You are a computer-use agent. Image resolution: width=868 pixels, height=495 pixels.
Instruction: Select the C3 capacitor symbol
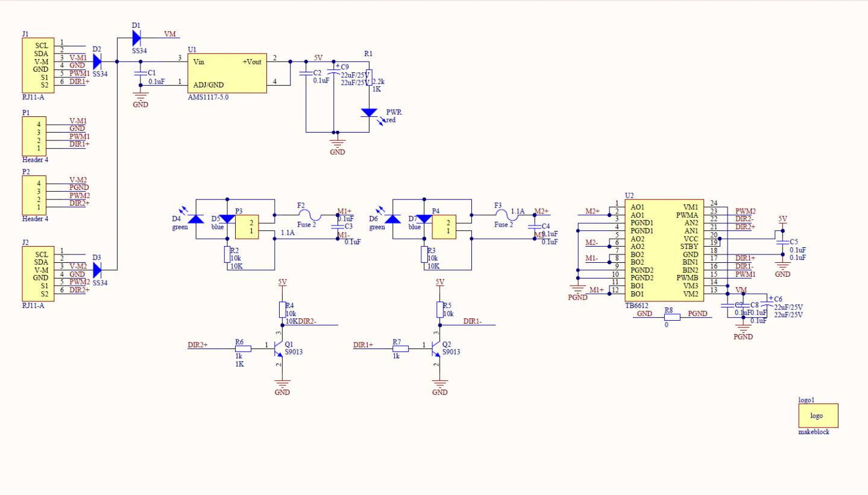point(338,226)
